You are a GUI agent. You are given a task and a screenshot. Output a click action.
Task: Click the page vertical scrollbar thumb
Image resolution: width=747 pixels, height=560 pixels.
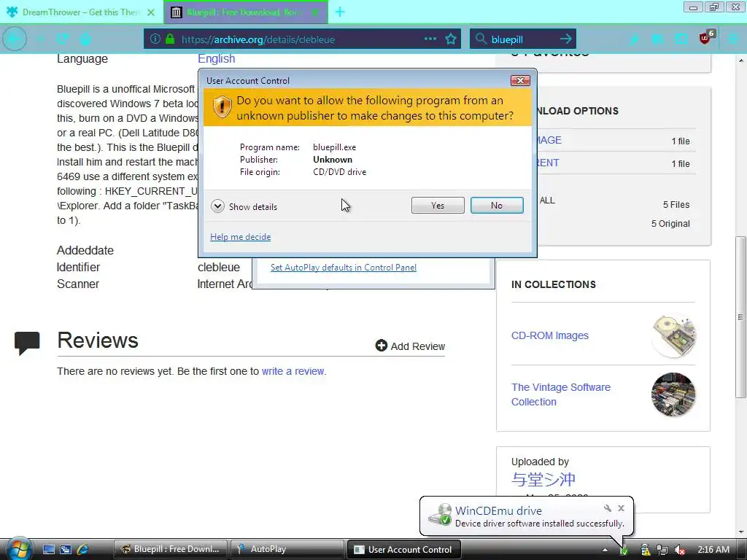pos(740,316)
